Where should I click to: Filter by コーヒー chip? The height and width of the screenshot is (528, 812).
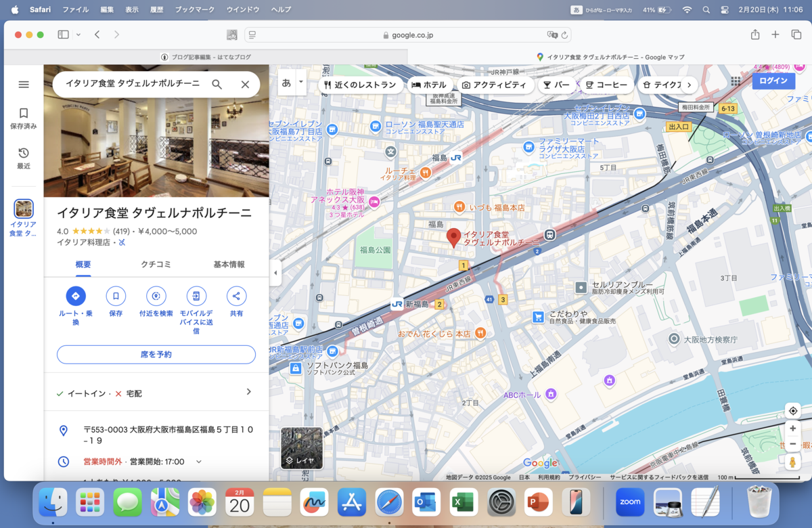(x=606, y=85)
